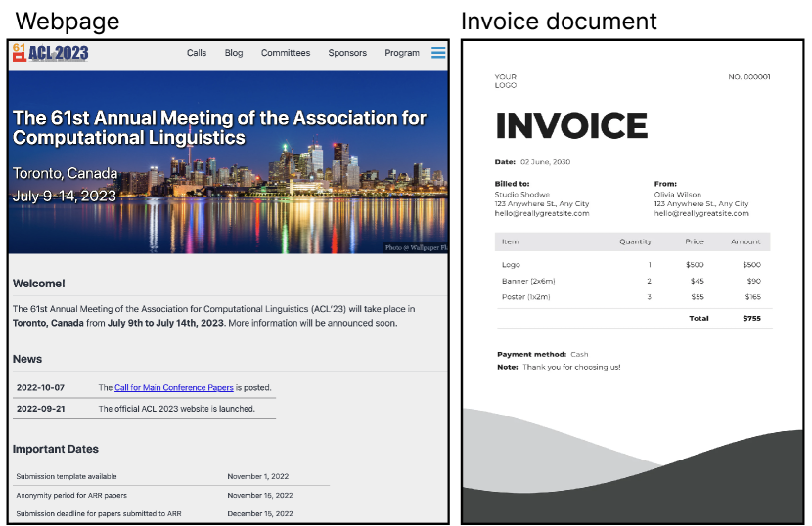Viewport: 812px width, 526px height.
Task: Click the News section heading
Action: click(x=27, y=359)
